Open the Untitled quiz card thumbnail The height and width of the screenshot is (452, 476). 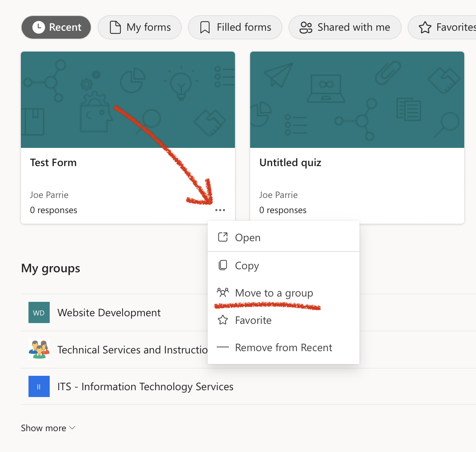357,100
